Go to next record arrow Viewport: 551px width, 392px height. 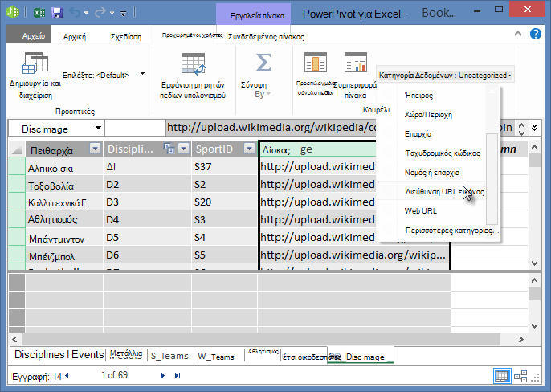pyautogui.click(x=163, y=375)
